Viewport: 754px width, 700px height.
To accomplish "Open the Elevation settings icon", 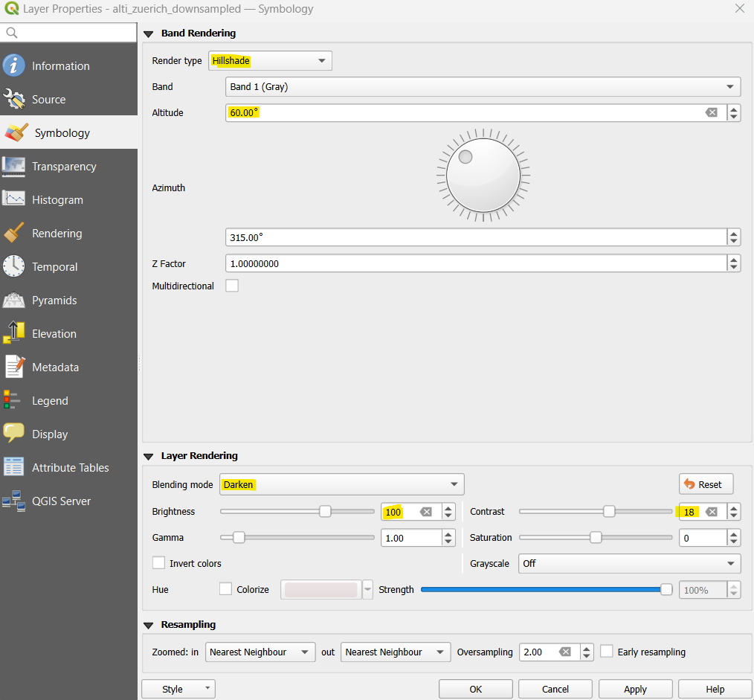I will pyautogui.click(x=14, y=333).
